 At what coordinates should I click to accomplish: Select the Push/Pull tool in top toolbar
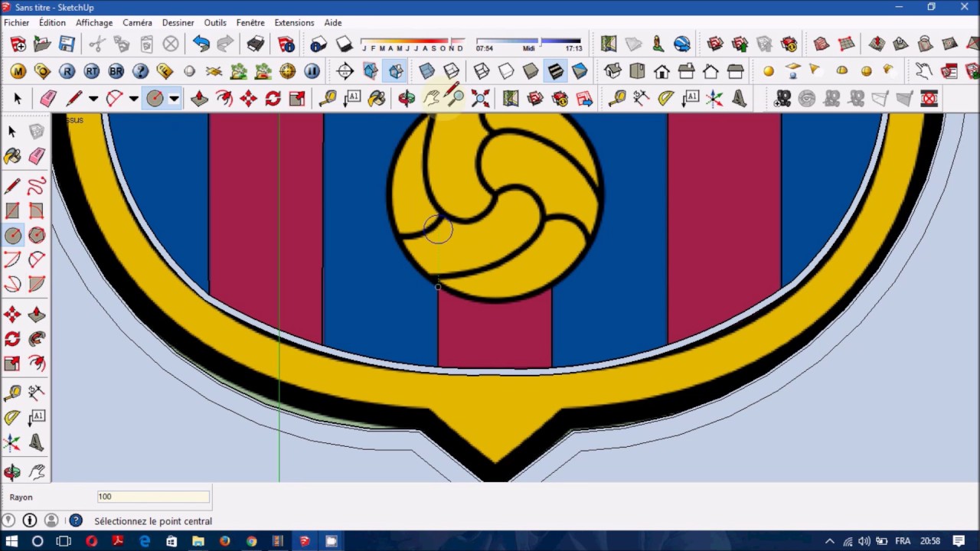tap(199, 98)
